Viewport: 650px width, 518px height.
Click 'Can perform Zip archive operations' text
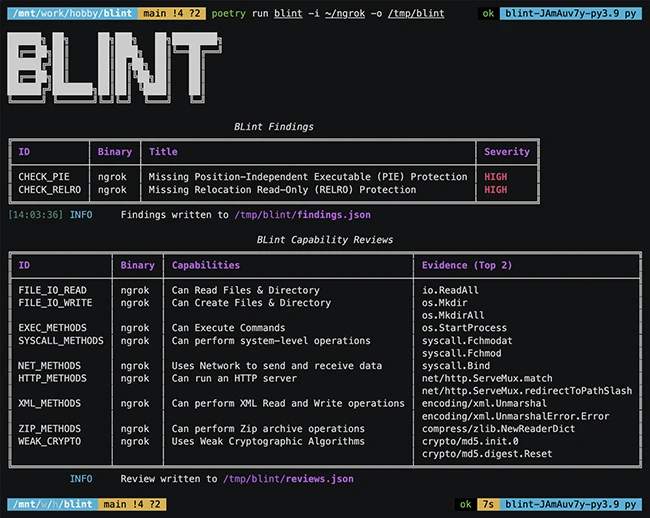pos(268,428)
